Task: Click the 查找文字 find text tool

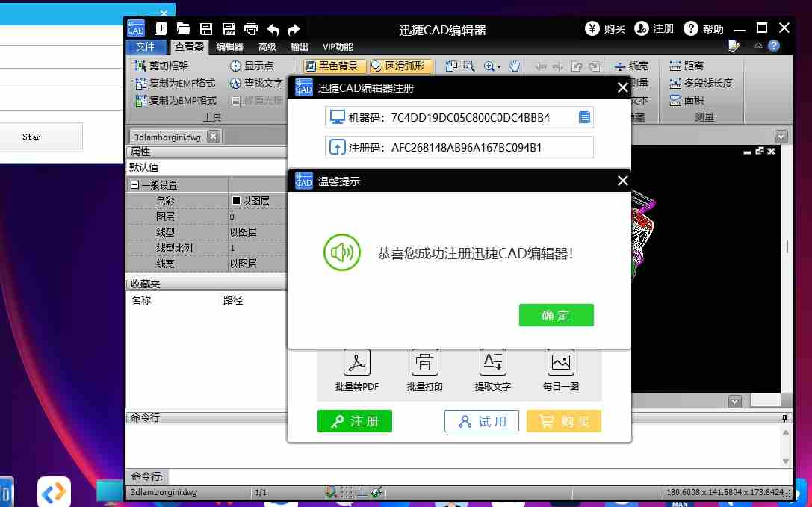Action: [257, 83]
